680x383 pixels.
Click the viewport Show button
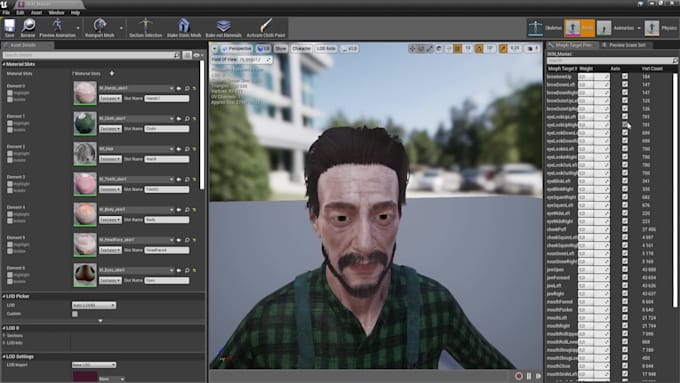tap(281, 49)
